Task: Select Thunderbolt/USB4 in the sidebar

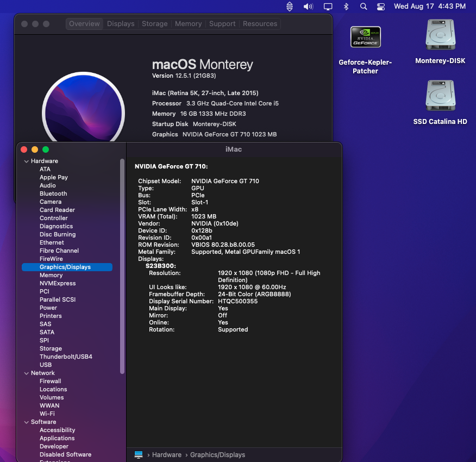Action: pyautogui.click(x=66, y=357)
